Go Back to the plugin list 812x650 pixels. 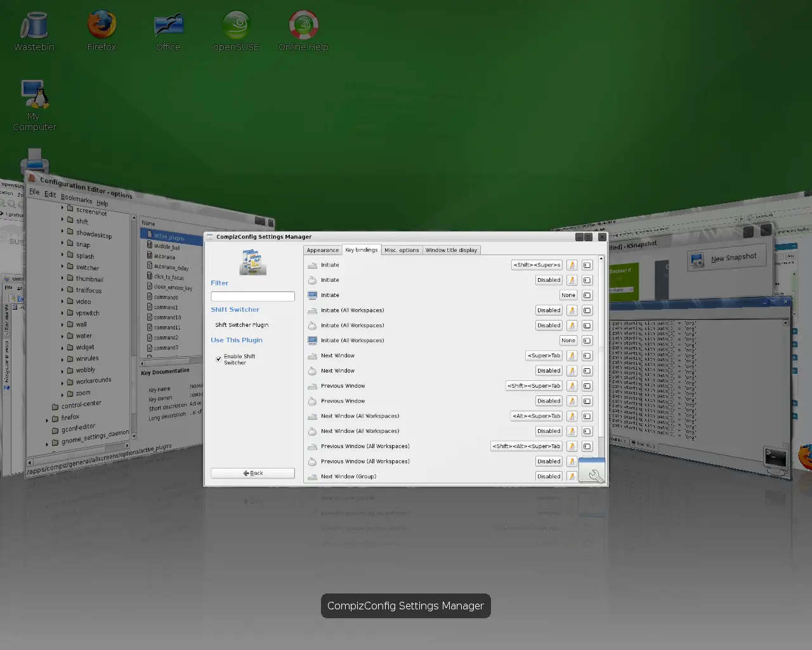click(252, 473)
